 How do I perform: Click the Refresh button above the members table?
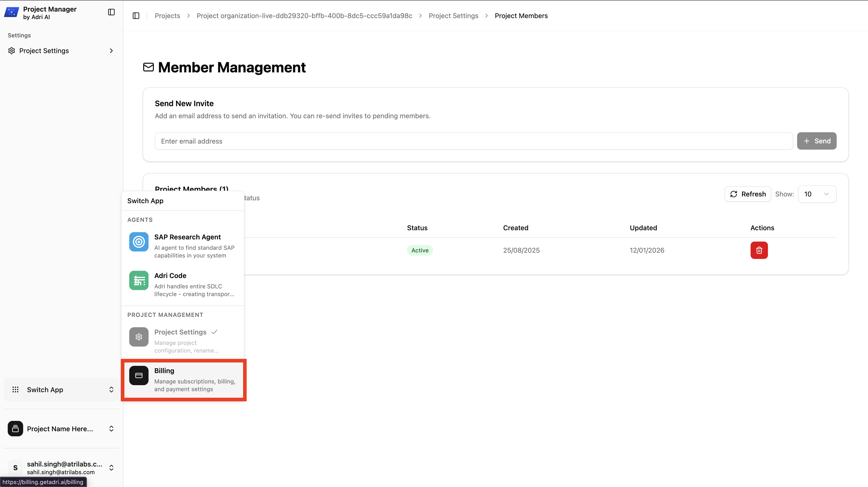(748, 194)
